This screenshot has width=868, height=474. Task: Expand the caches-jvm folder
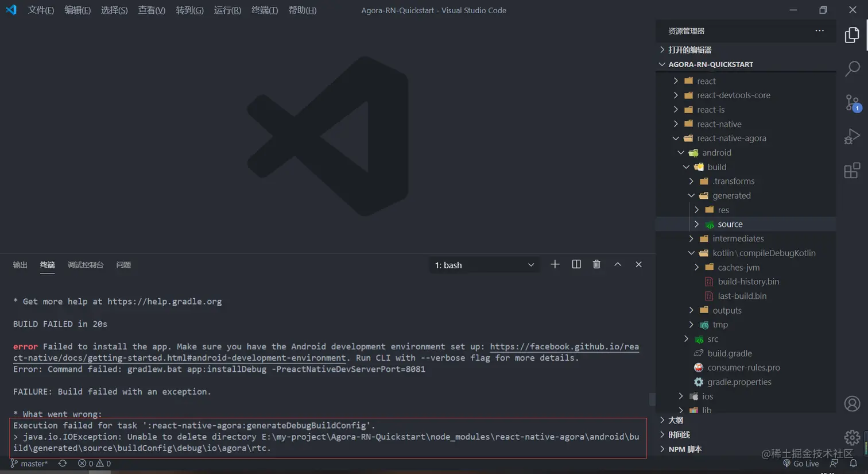click(x=746, y=267)
